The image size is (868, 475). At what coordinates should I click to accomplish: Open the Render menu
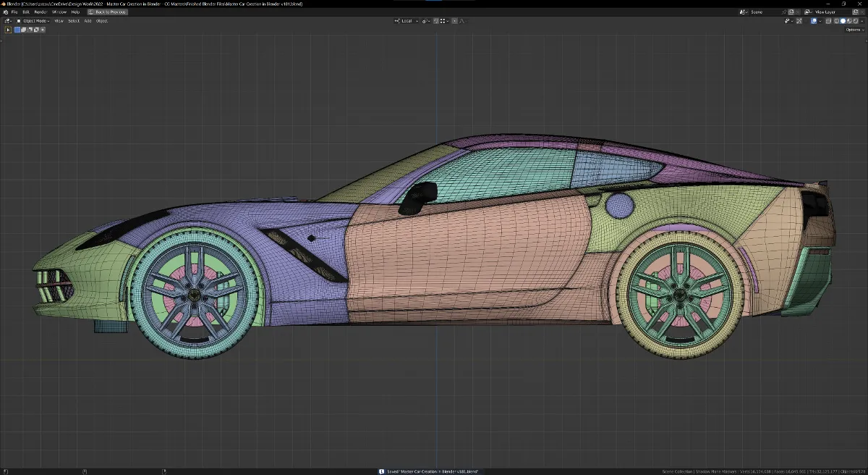pos(41,12)
